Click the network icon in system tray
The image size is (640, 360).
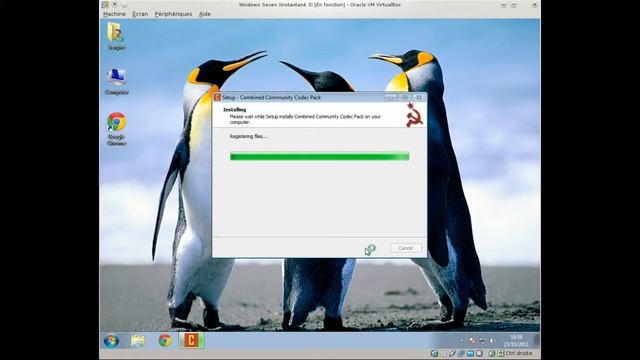[482, 340]
